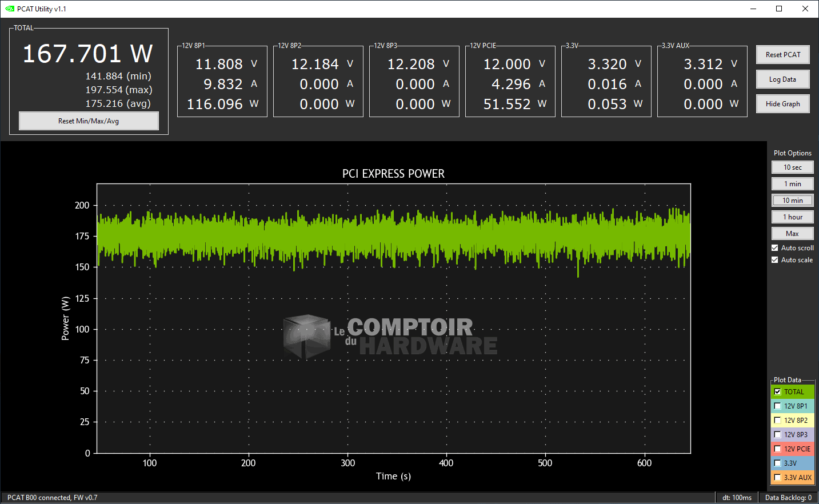
Task: Check the 12V 8P2 plot series
Action: coord(777,421)
